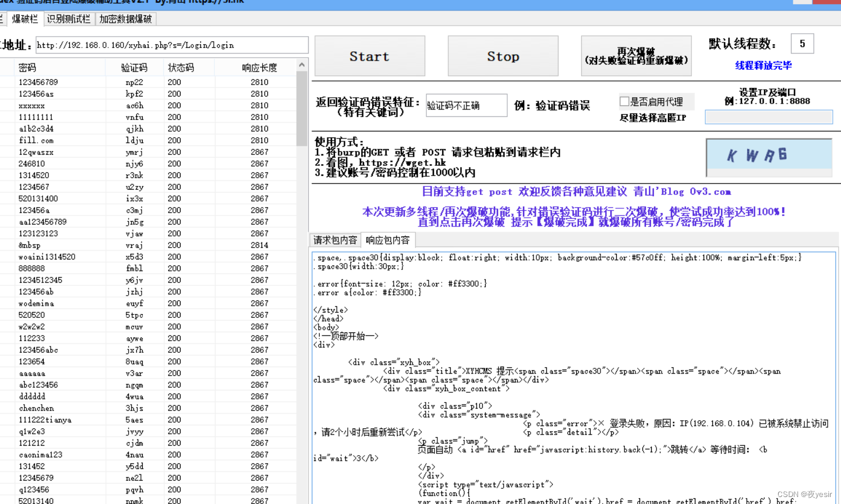This screenshot has height=504, width=841.
Task: Select the caonima123 password row
Action: tap(148, 455)
